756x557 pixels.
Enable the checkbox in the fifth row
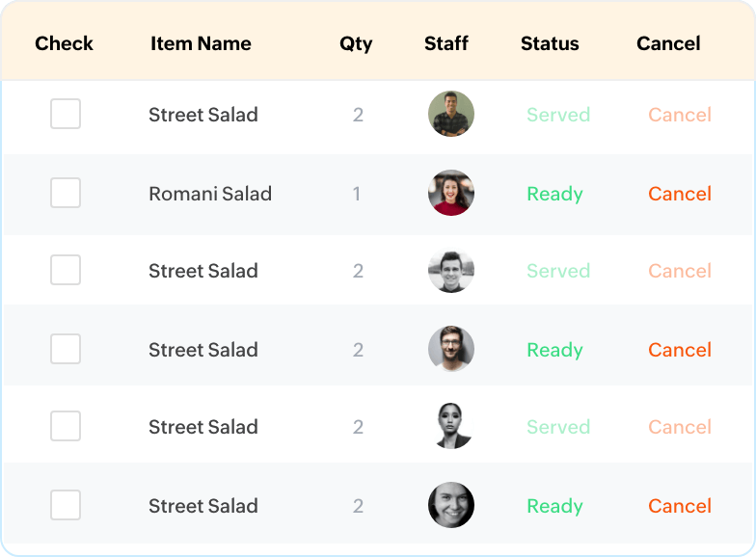pos(66,426)
